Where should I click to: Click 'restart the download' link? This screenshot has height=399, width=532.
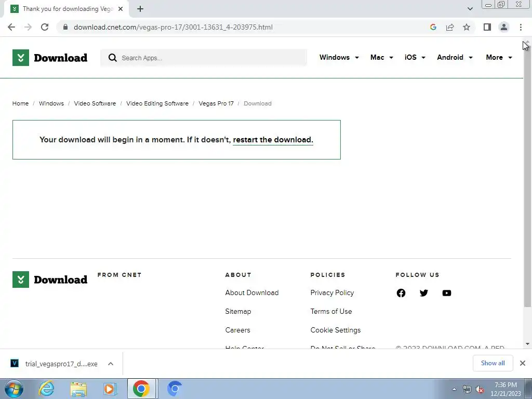(273, 140)
